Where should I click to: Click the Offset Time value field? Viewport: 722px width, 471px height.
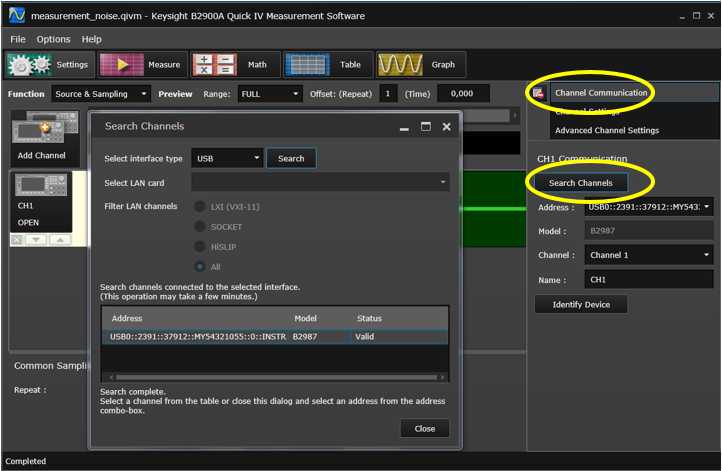pyautogui.click(x=463, y=94)
